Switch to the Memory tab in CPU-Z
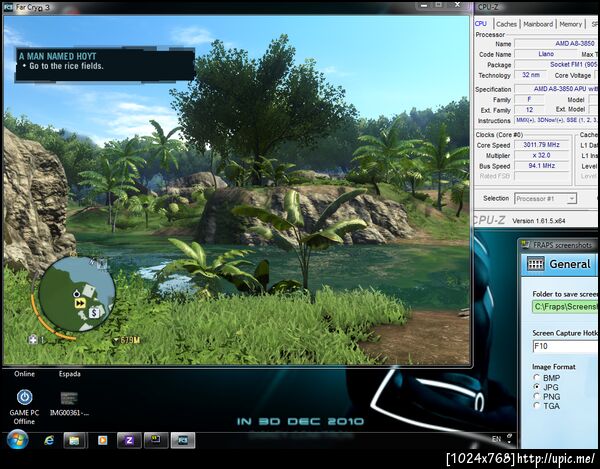Image resolution: width=600 pixels, height=469 pixels. pyautogui.click(x=571, y=24)
